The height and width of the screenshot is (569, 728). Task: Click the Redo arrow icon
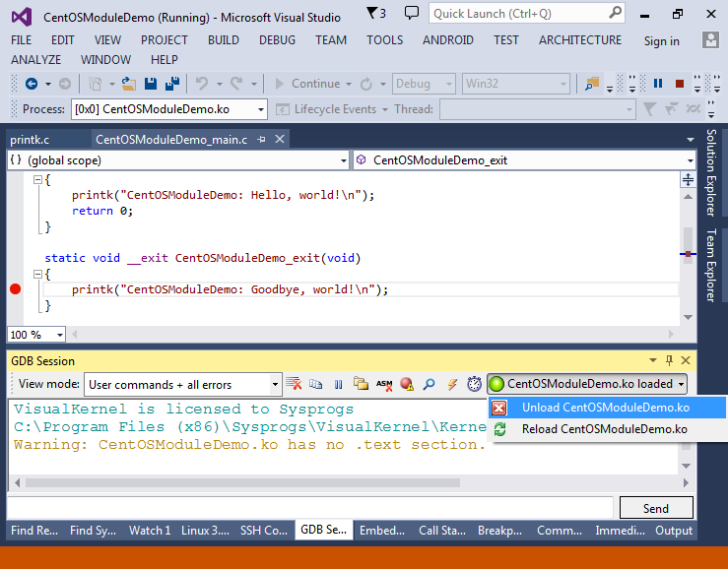click(236, 84)
